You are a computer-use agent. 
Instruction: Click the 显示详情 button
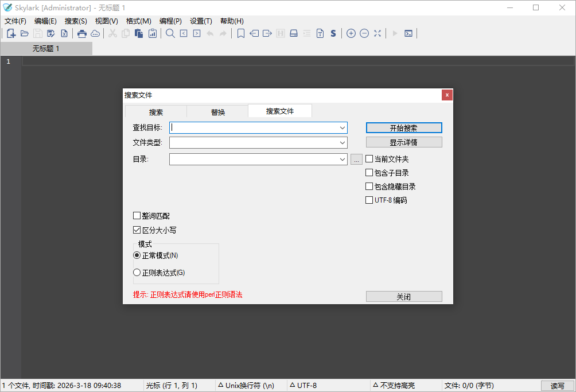tap(403, 142)
